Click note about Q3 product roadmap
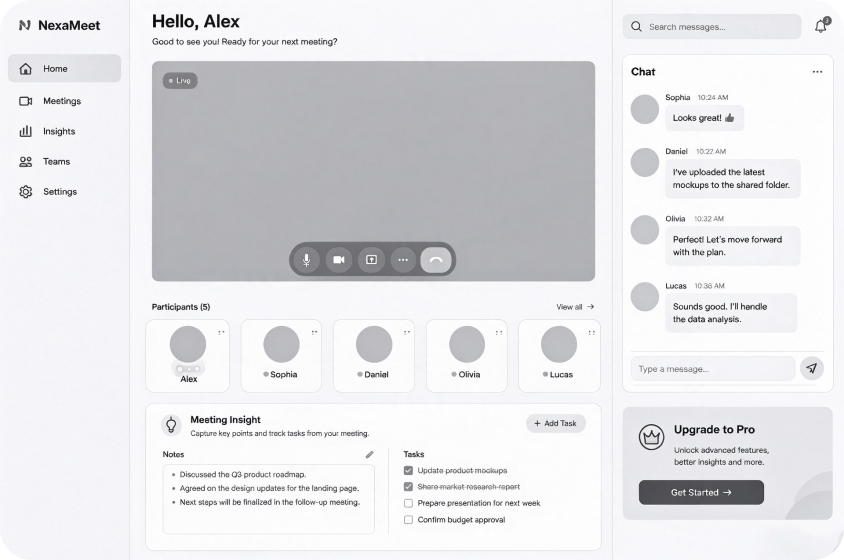 point(243,474)
